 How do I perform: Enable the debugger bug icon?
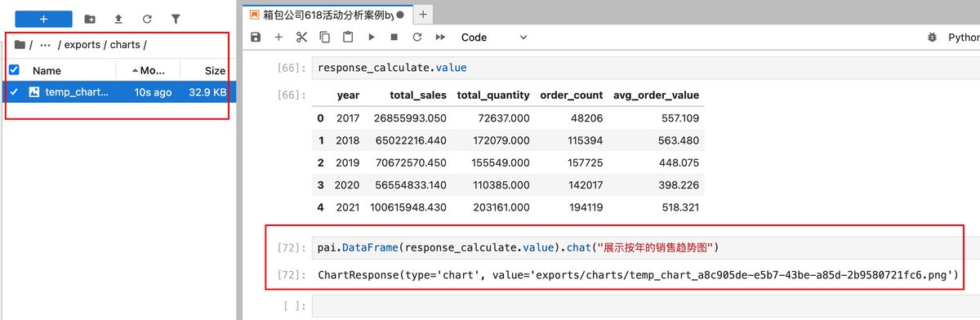[931, 38]
